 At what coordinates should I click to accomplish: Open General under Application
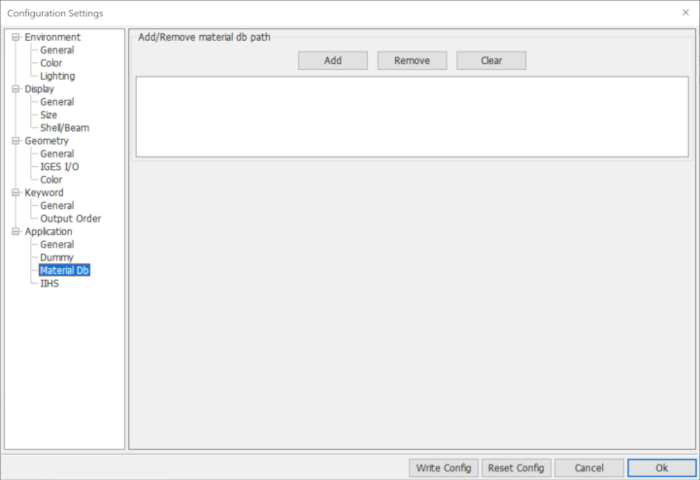pos(57,244)
